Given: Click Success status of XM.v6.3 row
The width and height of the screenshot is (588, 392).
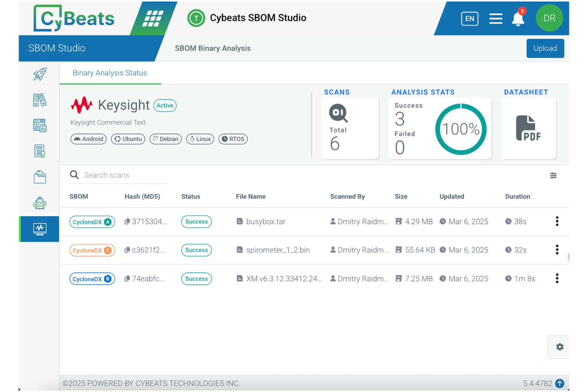Looking at the screenshot, I should tap(196, 279).
